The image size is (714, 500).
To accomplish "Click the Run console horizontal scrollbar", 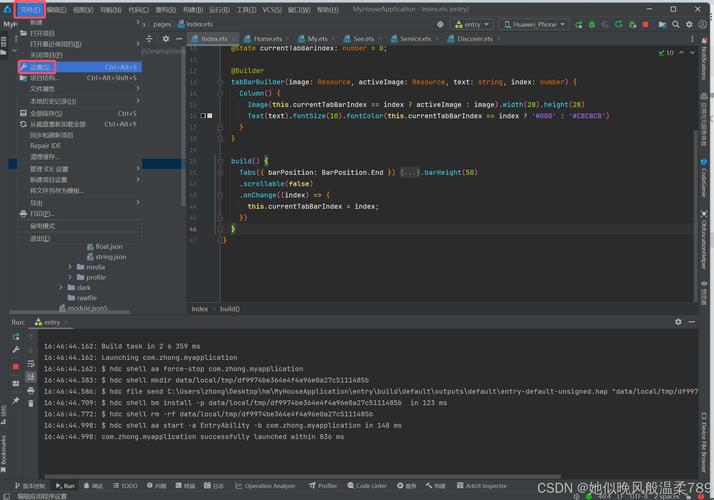I will click(x=301, y=477).
